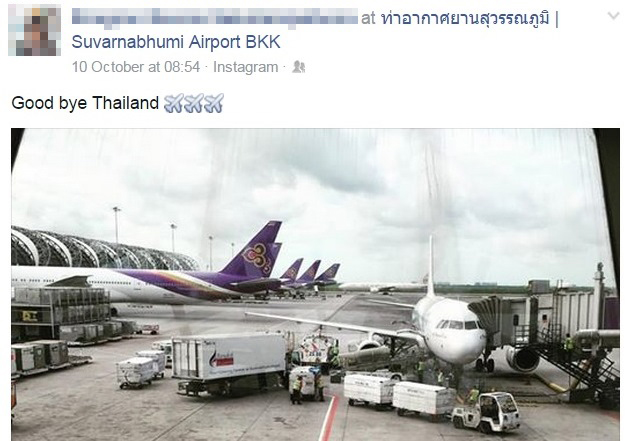Screen dimensions: 633x441
Task: Click the small tow tractor in photo
Action: (x=486, y=412)
